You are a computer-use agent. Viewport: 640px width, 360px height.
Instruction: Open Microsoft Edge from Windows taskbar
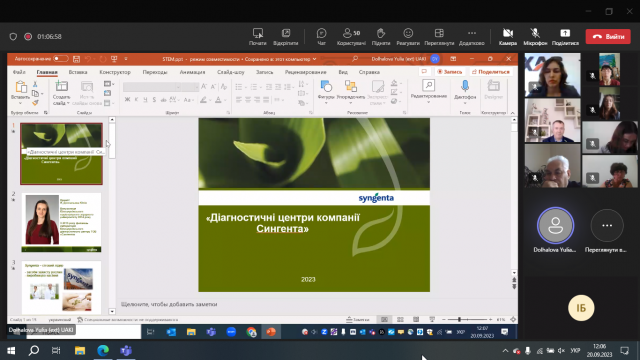103,351
